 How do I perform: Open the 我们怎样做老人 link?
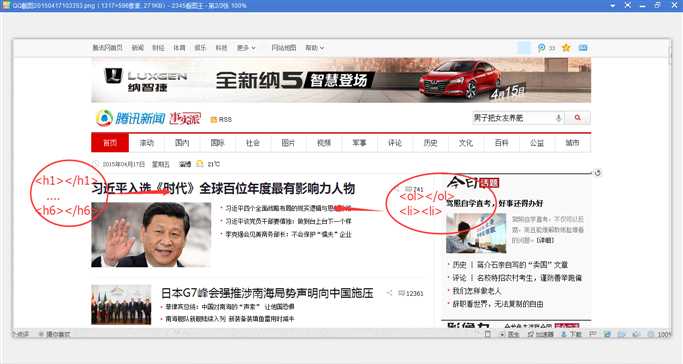477,291
